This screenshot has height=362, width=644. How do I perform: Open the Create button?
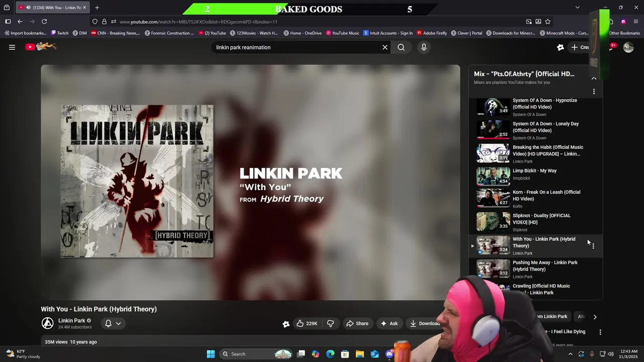point(580,47)
